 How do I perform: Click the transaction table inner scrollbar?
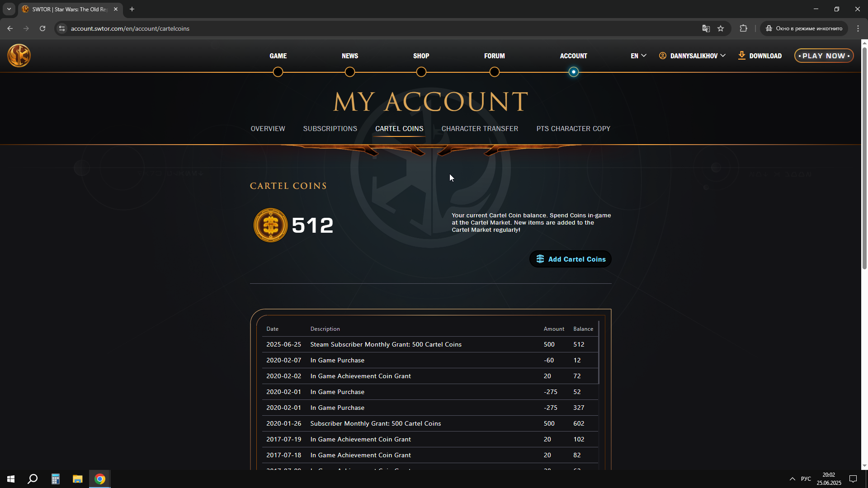pyautogui.click(x=599, y=352)
